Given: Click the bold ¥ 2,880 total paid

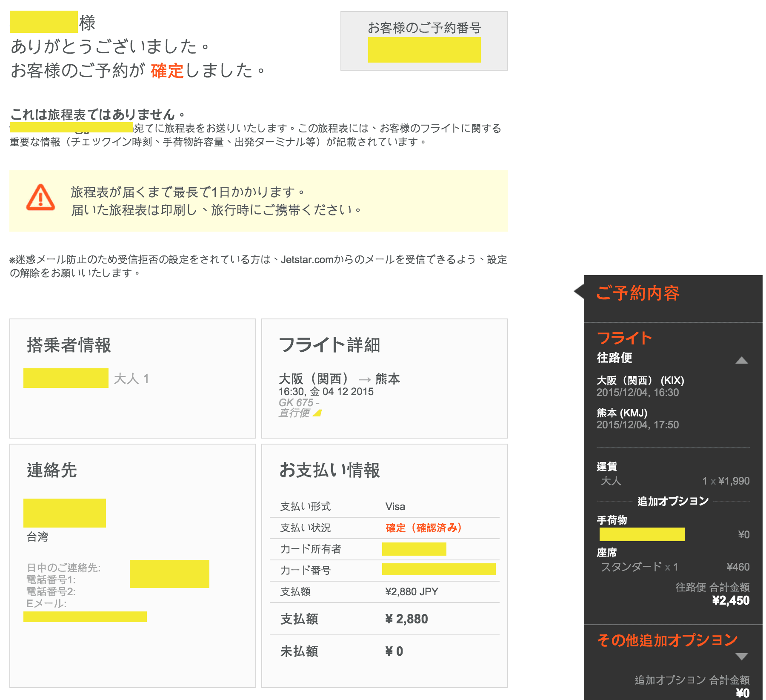Looking at the screenshot, I should click(x=406, y=619).
